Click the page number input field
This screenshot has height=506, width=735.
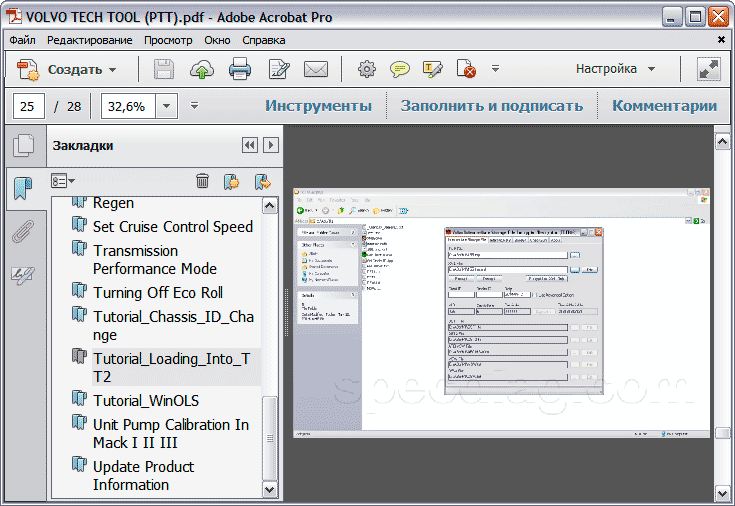pos(29,106)
